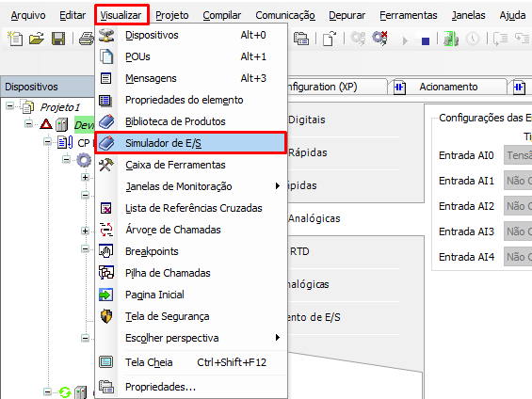Expand Janelas de Monitoração submenu
Screen dimensions: 532x399
pyautogui.click(x=191, y=186)
